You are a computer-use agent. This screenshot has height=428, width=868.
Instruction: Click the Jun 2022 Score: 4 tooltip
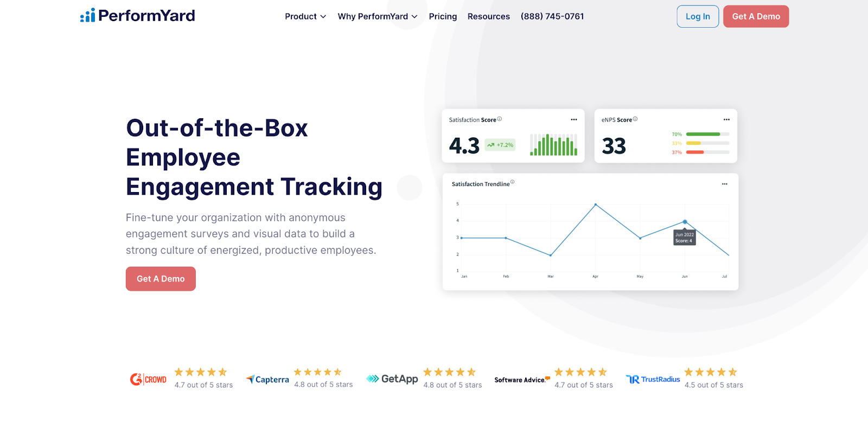685,238
